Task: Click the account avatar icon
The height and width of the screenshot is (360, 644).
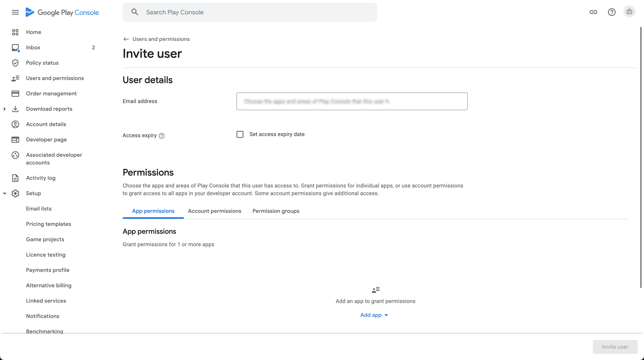Action: 629,12
